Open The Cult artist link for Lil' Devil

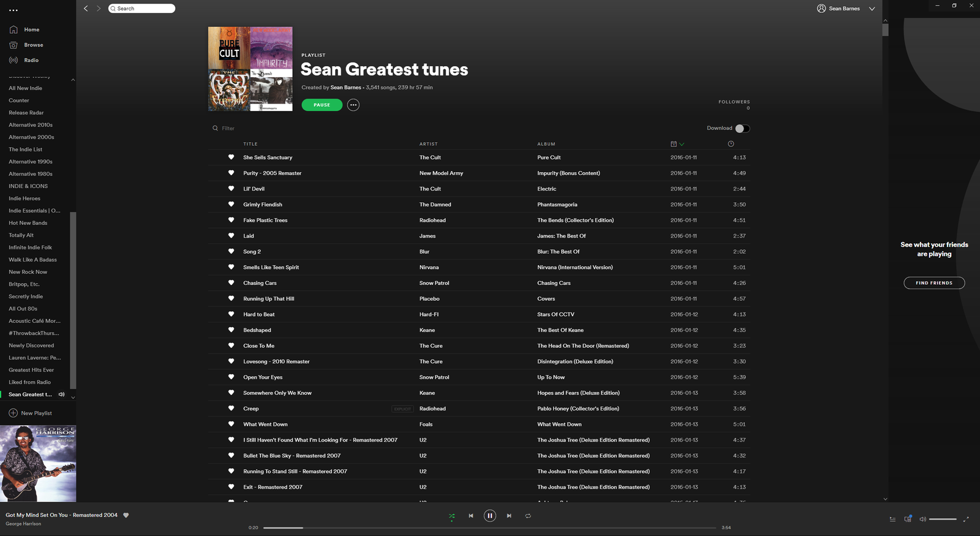[430, 189]
